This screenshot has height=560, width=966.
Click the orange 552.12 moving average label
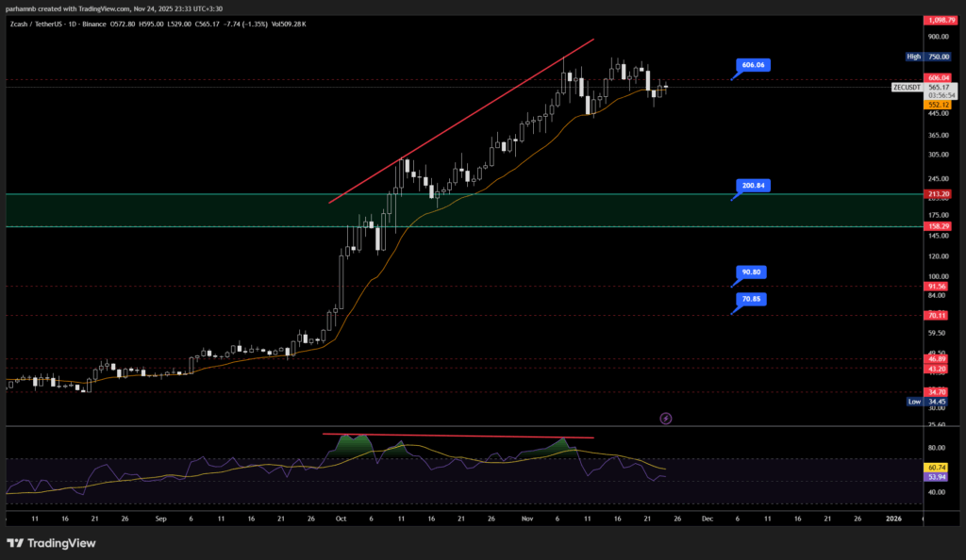tap(937, 104)
